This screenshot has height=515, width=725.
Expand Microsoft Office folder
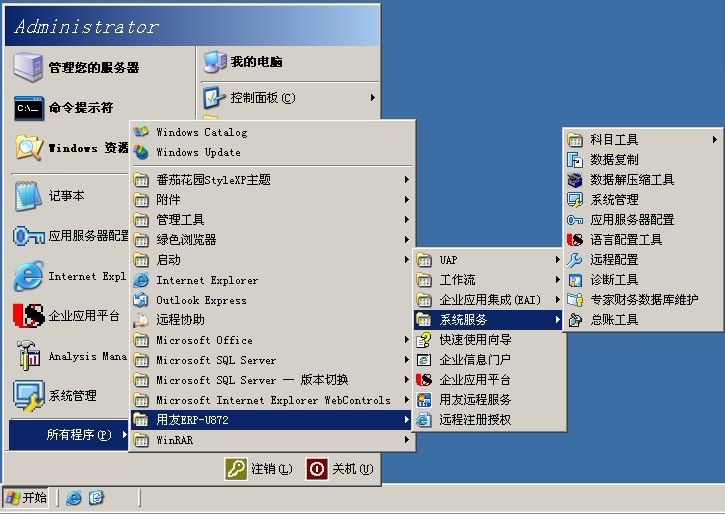coord(273,340)
